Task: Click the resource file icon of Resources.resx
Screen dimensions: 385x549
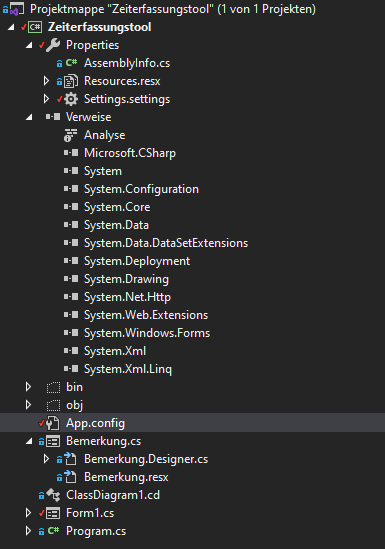Action: click(71, 81)
